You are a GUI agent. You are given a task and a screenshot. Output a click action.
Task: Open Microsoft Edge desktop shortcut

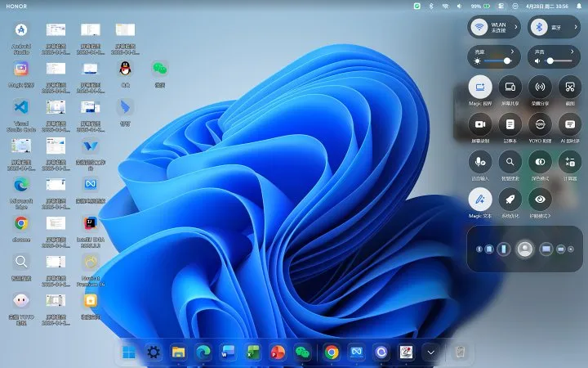pyautogui.click(x=21, y=184)
